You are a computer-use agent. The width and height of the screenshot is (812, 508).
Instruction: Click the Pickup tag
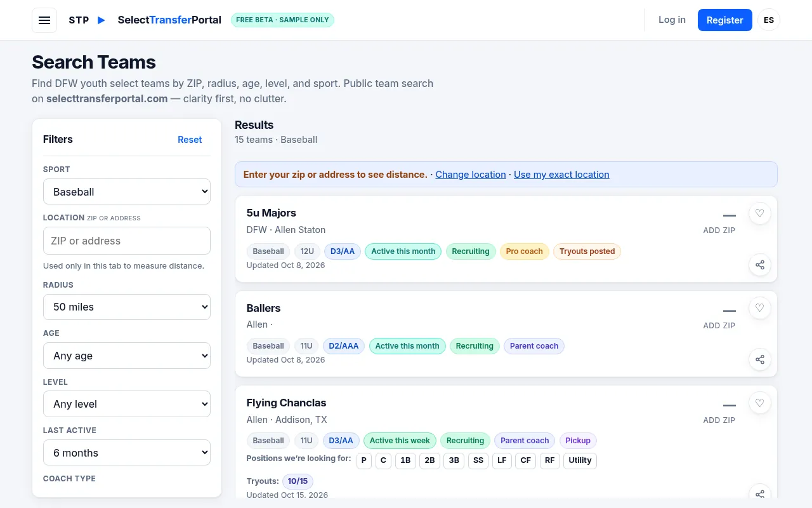578,441
